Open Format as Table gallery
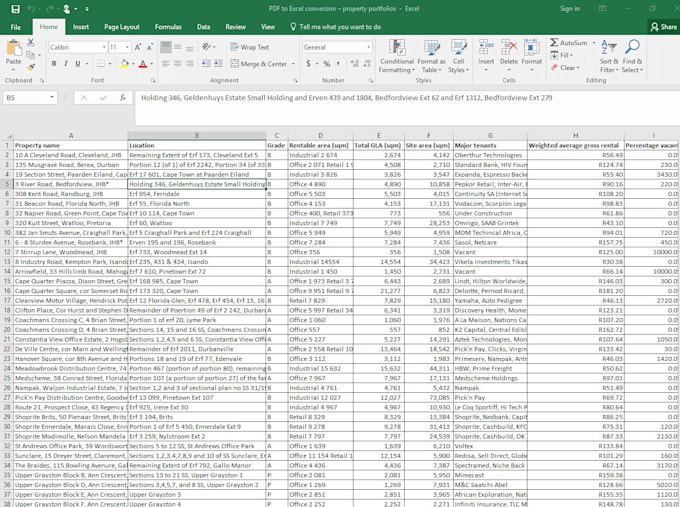Viewport: 680px width, 507px height. coord(431,56)
